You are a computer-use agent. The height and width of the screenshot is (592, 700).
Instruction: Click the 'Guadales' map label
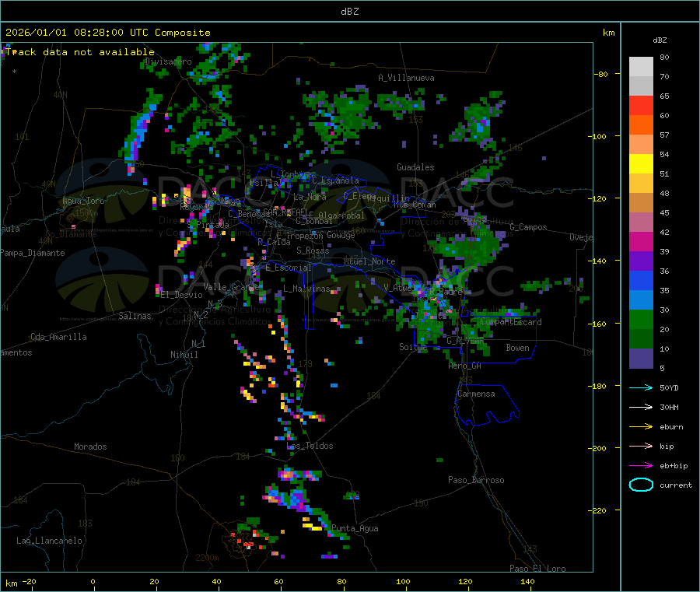(415, 167)
